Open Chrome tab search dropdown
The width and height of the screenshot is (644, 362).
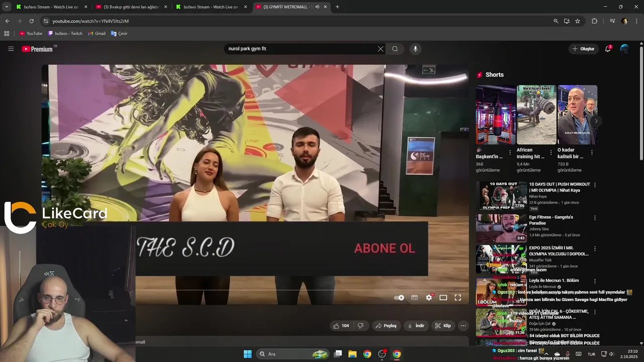pos(7,7)
